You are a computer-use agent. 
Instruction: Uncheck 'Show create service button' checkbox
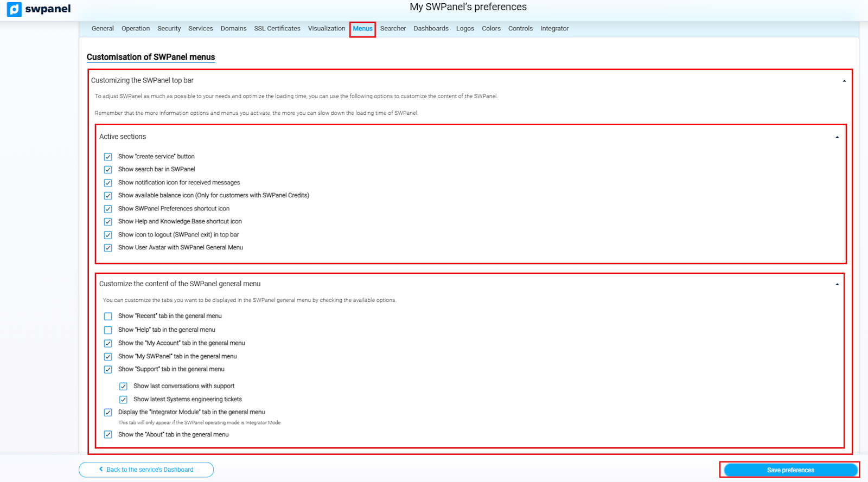coord(108,157)
